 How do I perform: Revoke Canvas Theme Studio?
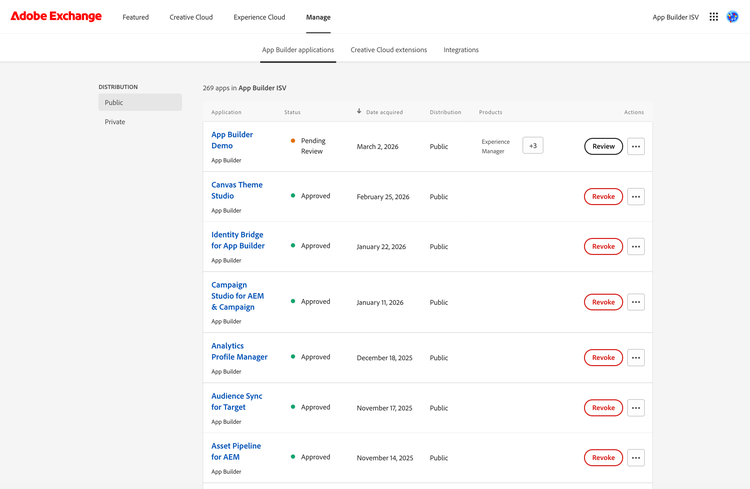point(603,197)
